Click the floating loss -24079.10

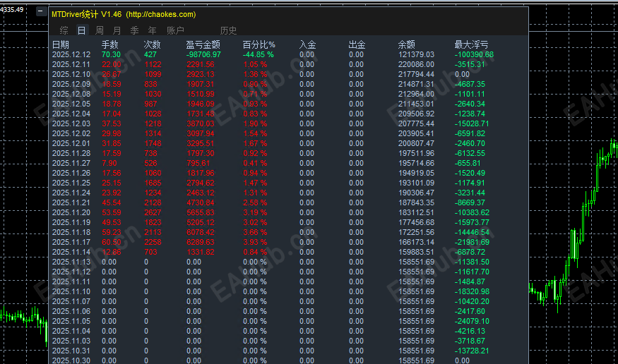pos(472,321)
